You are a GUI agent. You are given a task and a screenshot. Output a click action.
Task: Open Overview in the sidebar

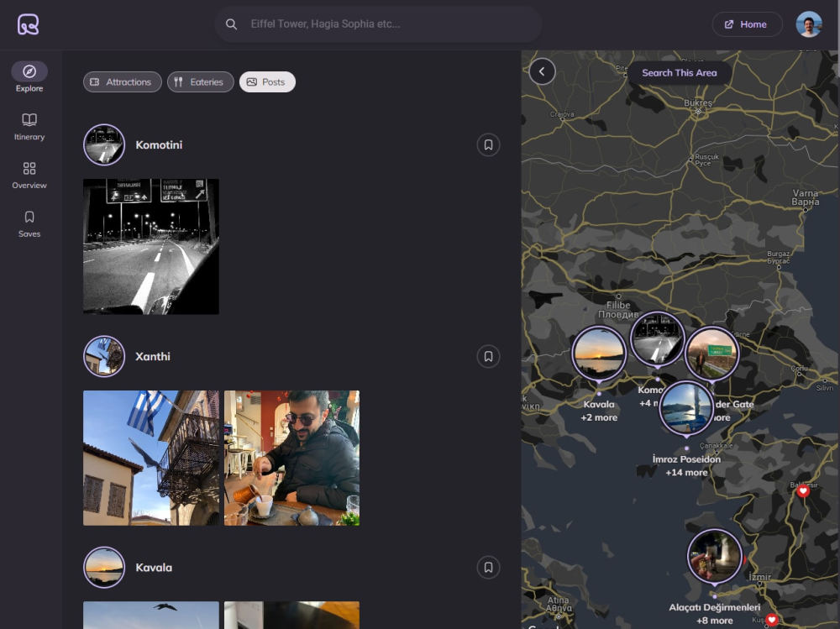pos(29,176)
